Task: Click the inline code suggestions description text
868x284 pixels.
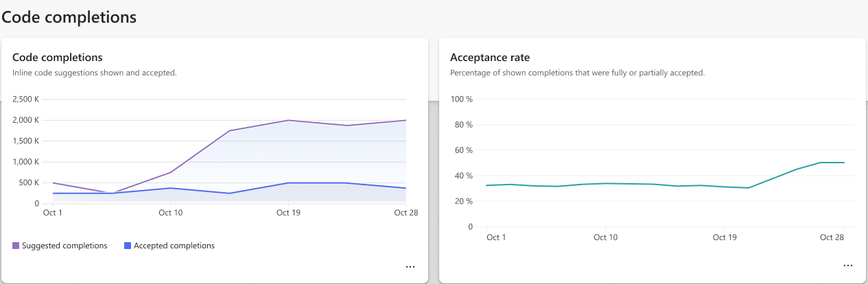Action: pos(95,72)
